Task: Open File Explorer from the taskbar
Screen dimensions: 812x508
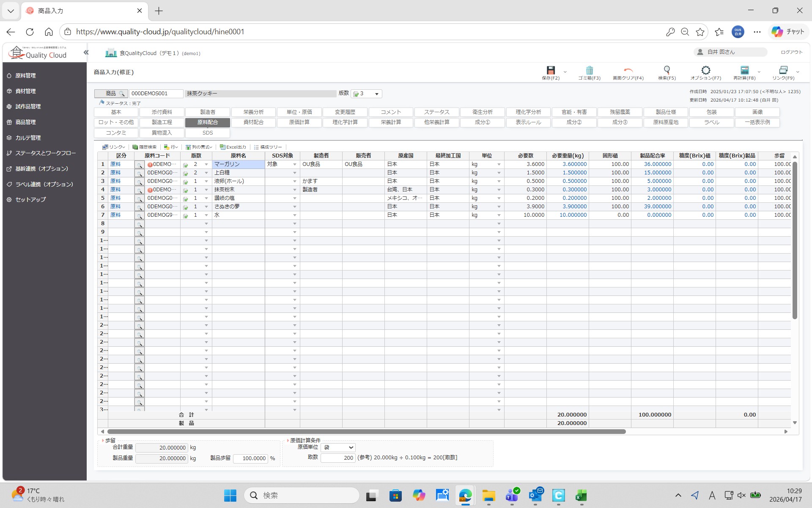Action: tap(489, 495)
